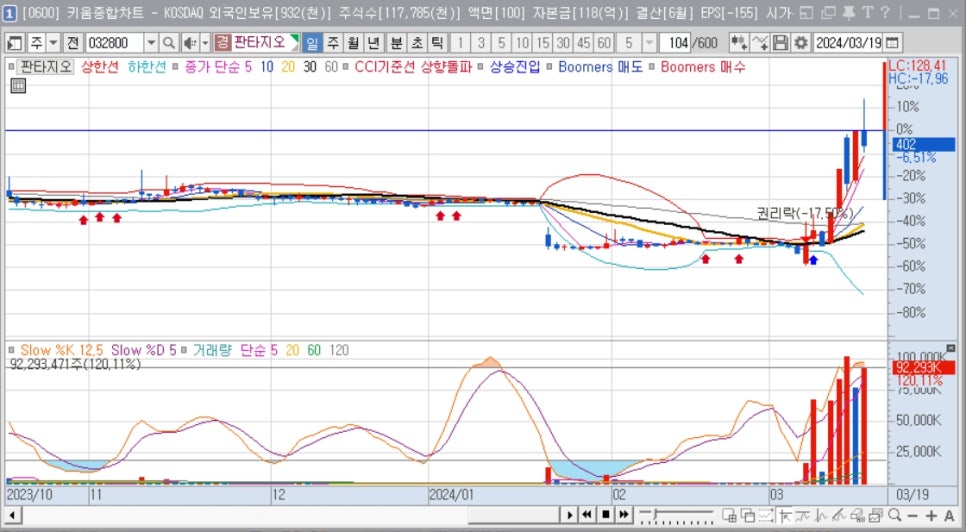The height and width of the screenshot is (532, 966).
Task: Select the 일 daily period tab
Action: [312, 42]
